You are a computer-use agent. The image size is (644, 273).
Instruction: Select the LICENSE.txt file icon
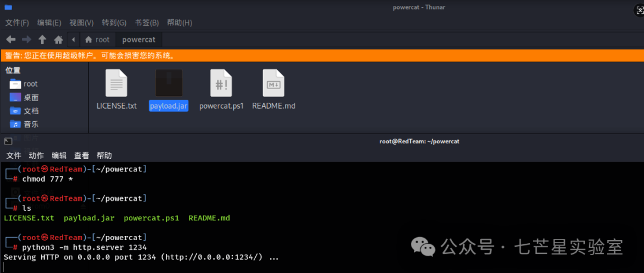(x=116, y=83)
